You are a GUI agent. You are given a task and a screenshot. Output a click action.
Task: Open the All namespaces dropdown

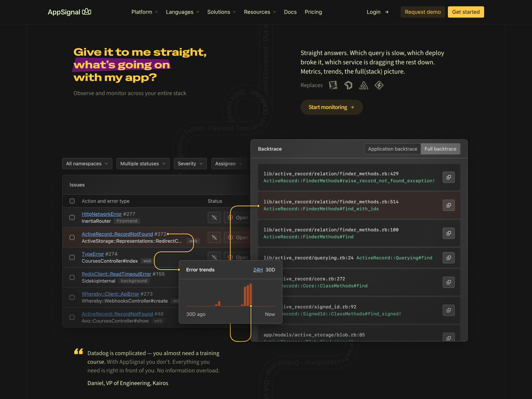click(x=87, y=164)
